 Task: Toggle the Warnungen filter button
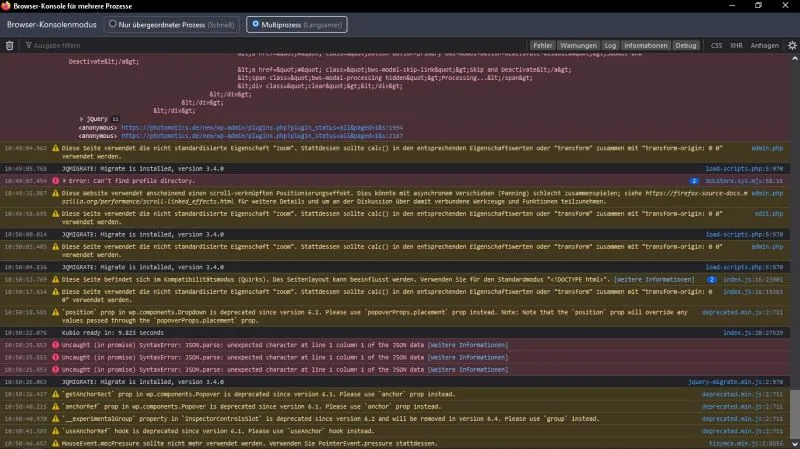coord(578,45)
